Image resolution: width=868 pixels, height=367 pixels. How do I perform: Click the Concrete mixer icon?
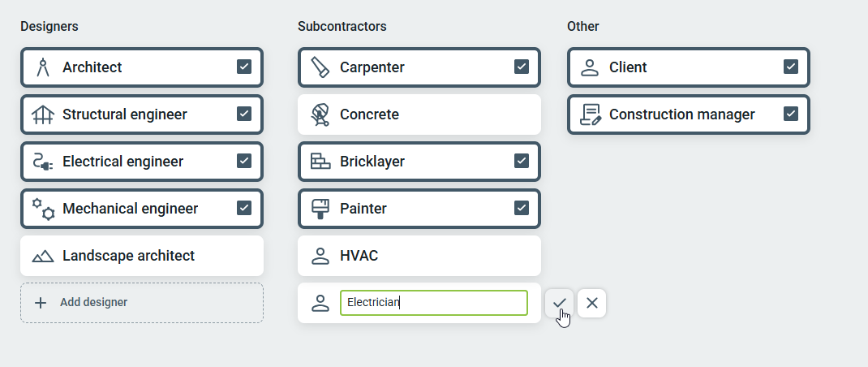click(320, 114)
